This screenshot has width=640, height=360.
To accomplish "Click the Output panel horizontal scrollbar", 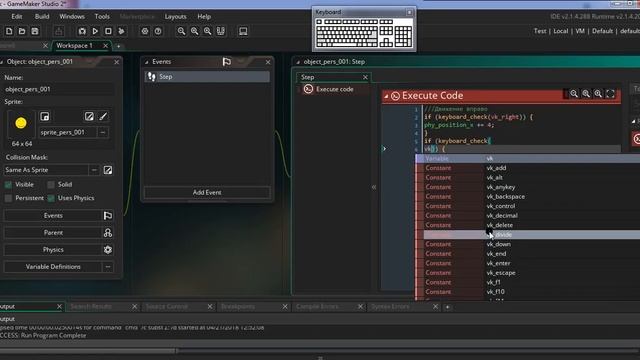I will pos(89,350).
